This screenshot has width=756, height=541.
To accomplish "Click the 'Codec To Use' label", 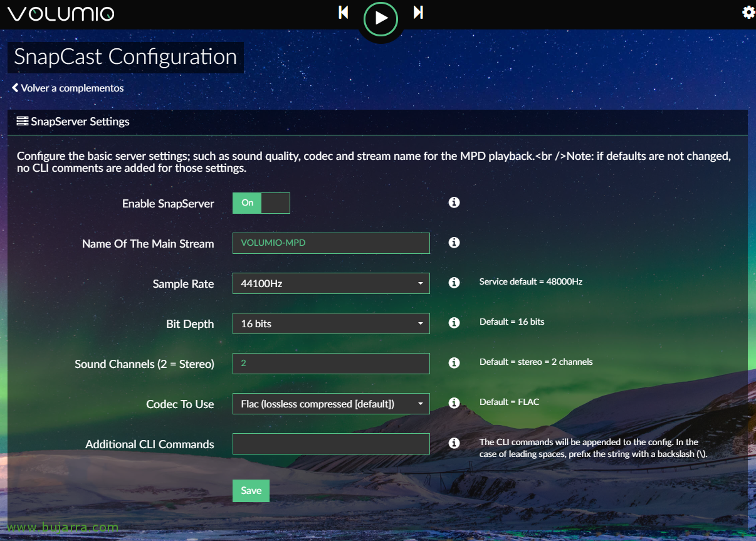I will [x=180, y=404].
